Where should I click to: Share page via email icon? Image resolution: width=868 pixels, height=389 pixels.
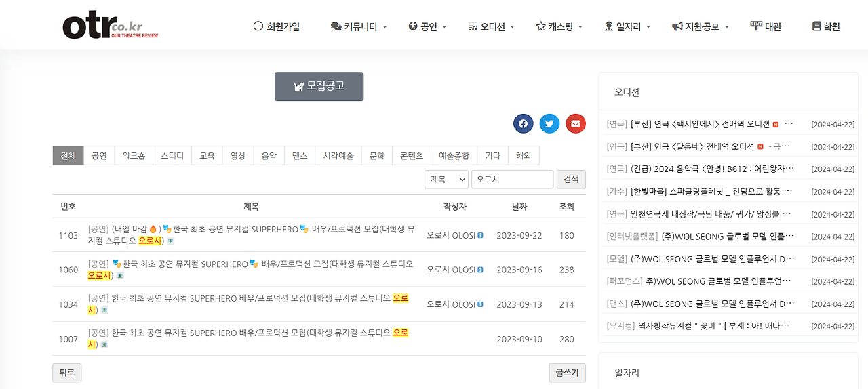(x=576, y=123)
